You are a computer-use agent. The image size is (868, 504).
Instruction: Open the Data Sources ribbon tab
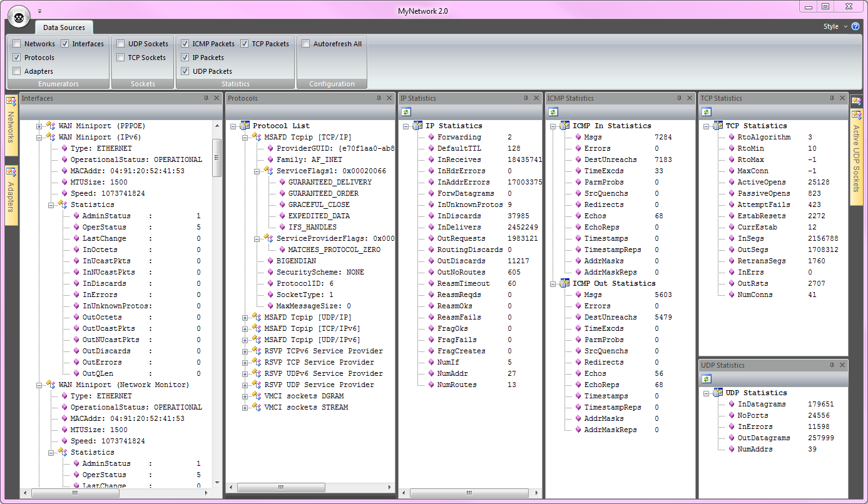pos(64,28)
